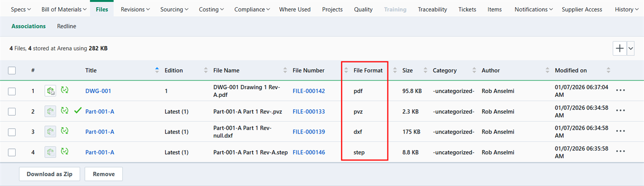This screenshot has width=644, height=186.
Task: Open the DWG-001 title link
Action: coord(98,91)
